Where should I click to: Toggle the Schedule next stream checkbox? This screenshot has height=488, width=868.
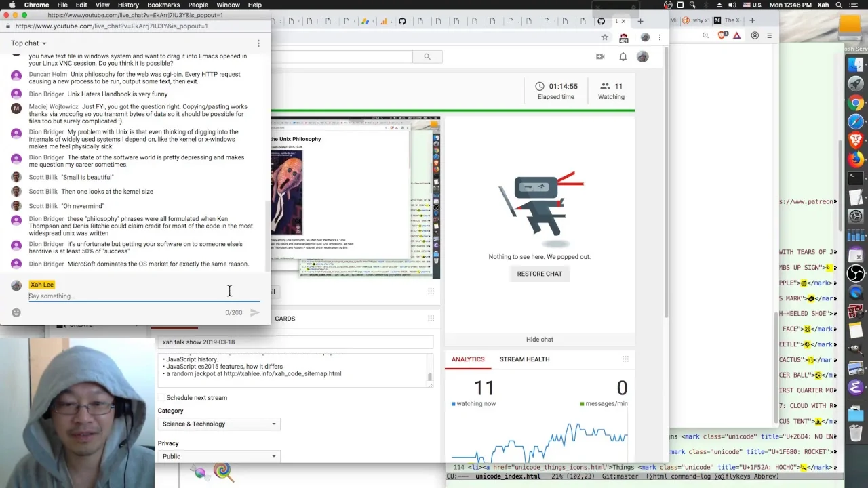tap(161, 398)
